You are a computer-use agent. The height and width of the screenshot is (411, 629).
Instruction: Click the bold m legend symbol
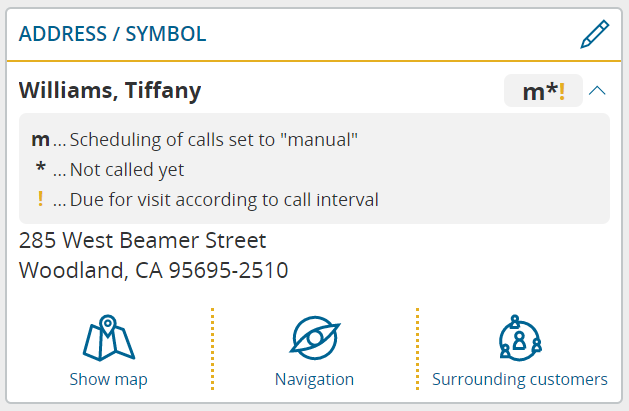[x=41, y=140]
